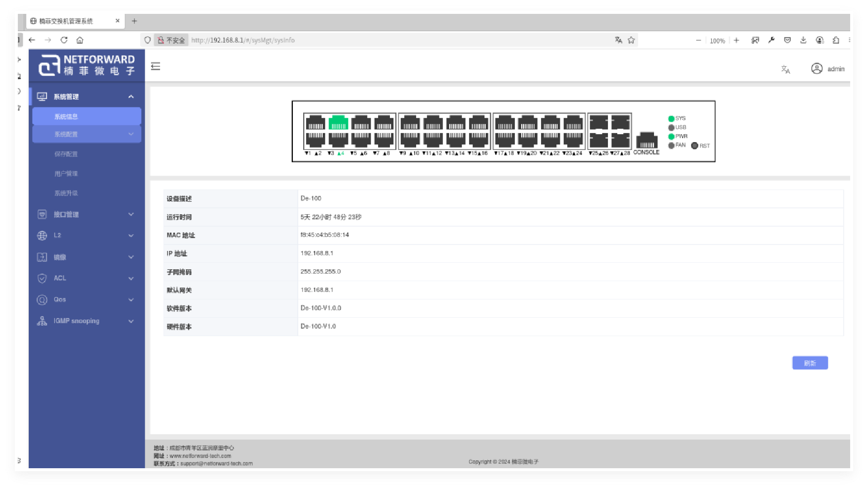Viewport: 868px width, 490px height.
Task: Select 系统升级 in the sidebar
Action: (66, 193)
